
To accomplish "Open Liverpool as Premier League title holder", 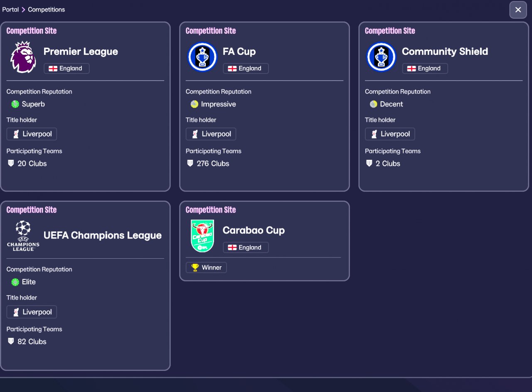I will click(32, 134).
